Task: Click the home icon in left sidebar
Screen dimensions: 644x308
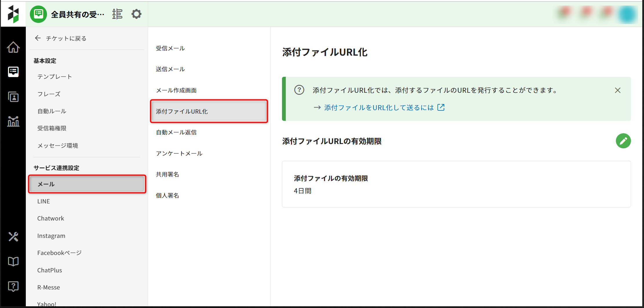Action: (x=13, y=47)
